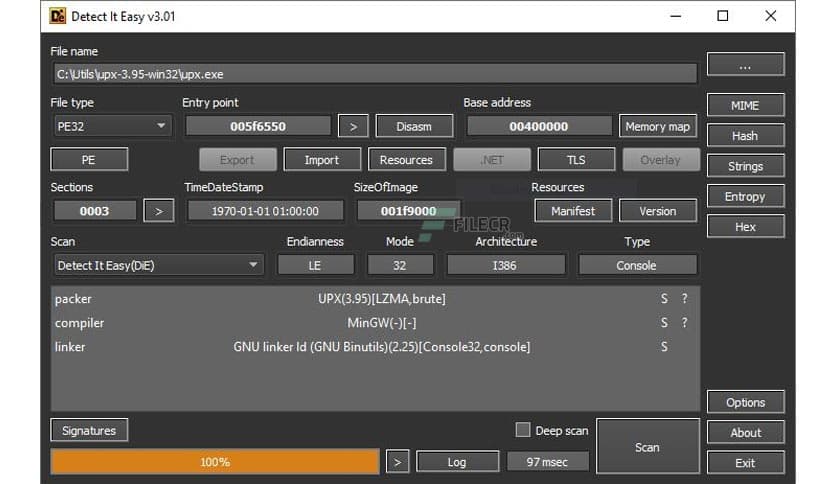
Task: Open the Import table
Action: [x=321, y=160]
